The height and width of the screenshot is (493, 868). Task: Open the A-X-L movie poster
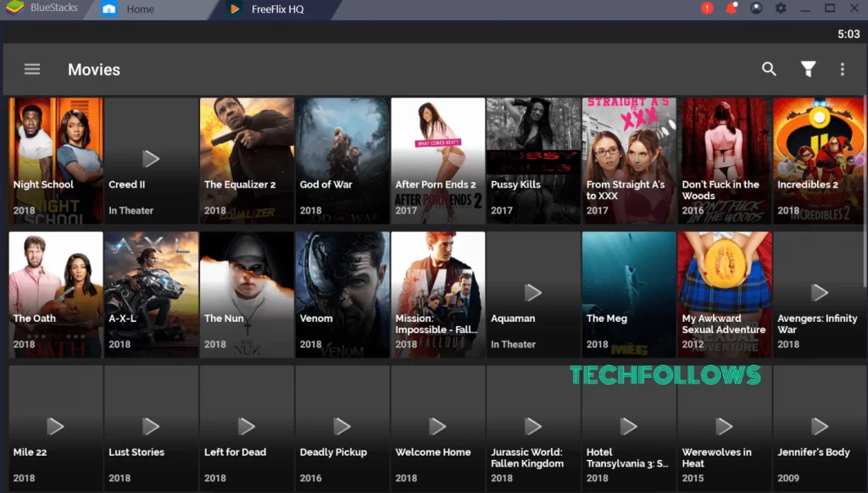click(151, 295)
